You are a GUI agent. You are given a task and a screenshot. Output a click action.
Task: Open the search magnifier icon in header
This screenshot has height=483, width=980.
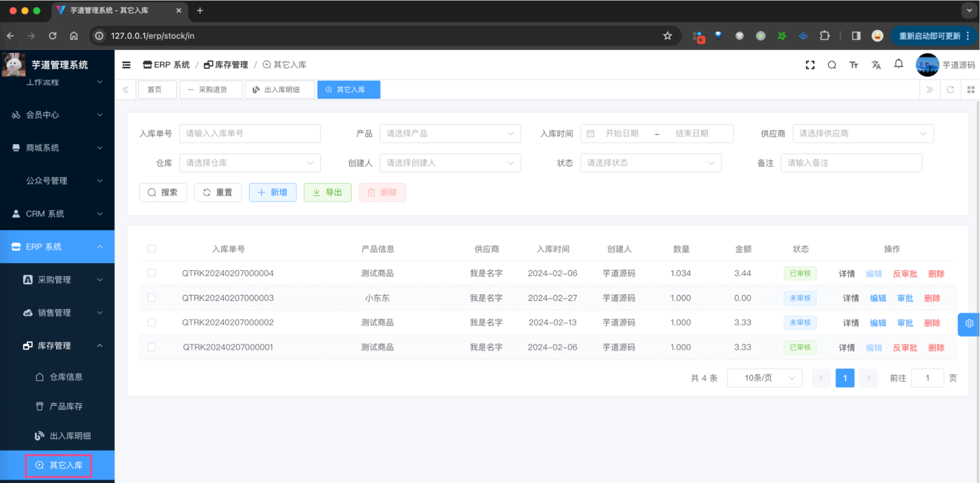832,65
